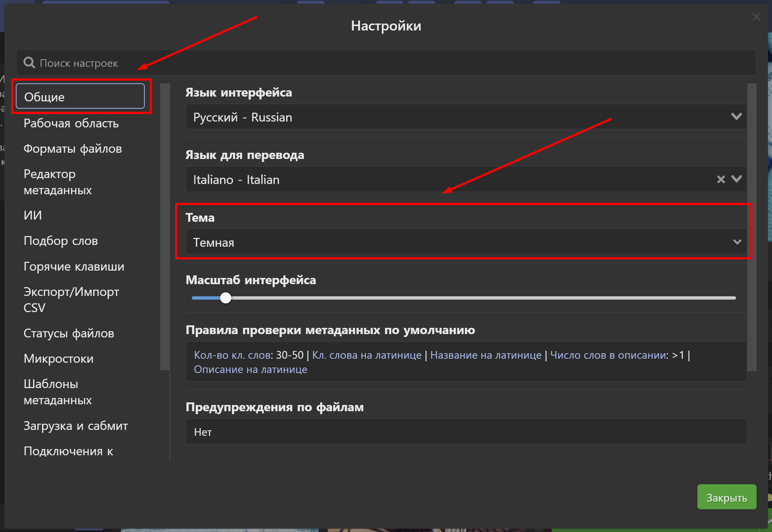Click the search magnifier icon

29,63
